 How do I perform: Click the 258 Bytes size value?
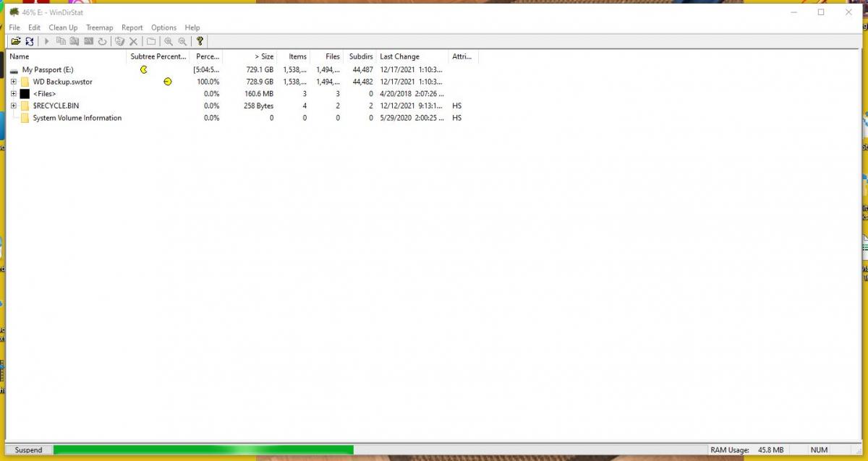[259, 105]
